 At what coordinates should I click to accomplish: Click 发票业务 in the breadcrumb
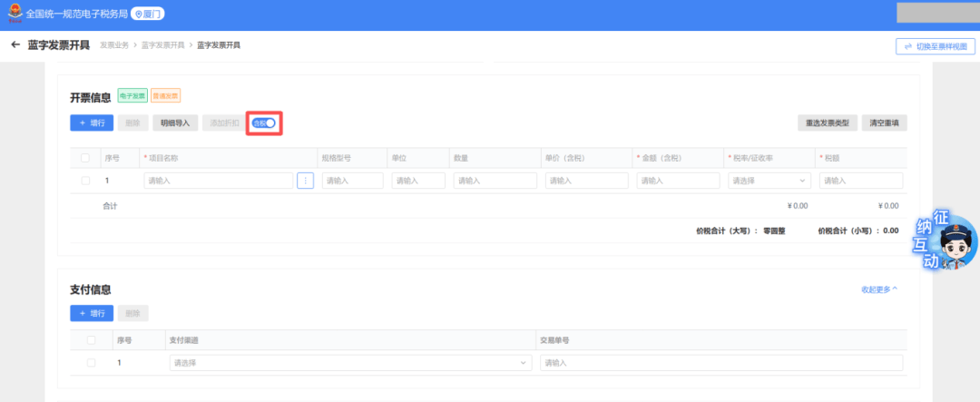114,44
